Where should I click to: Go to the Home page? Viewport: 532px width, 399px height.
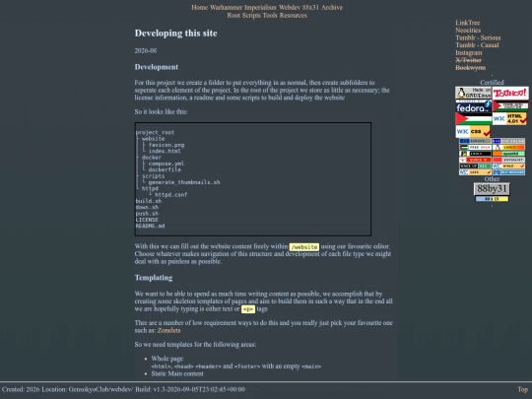click(x=199, y=8)
